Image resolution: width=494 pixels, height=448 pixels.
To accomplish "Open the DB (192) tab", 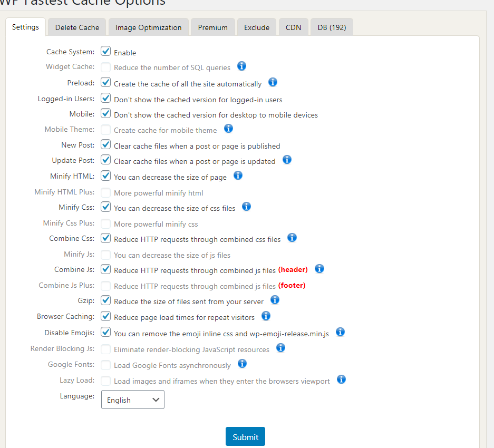I will click(332, 27).
